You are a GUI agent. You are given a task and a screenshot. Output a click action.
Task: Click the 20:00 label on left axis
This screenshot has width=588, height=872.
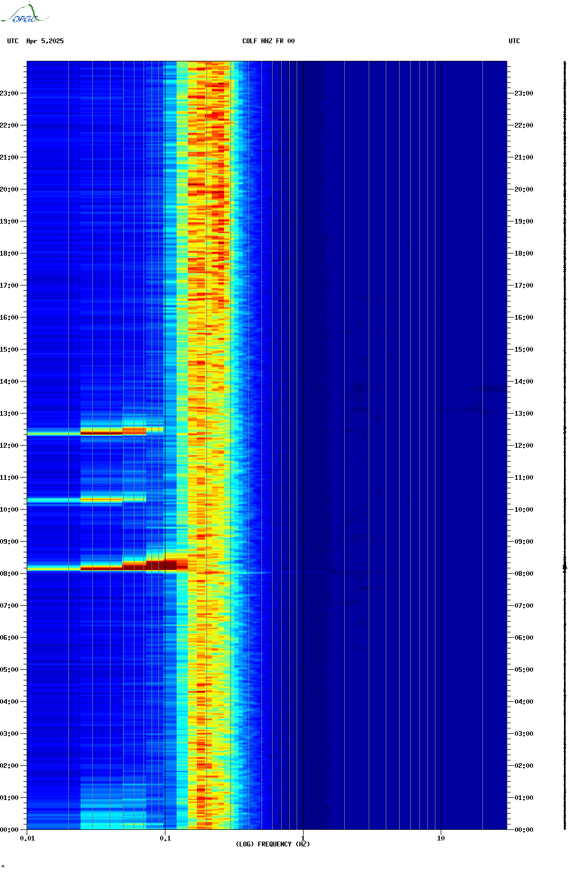tap(9, 189)
